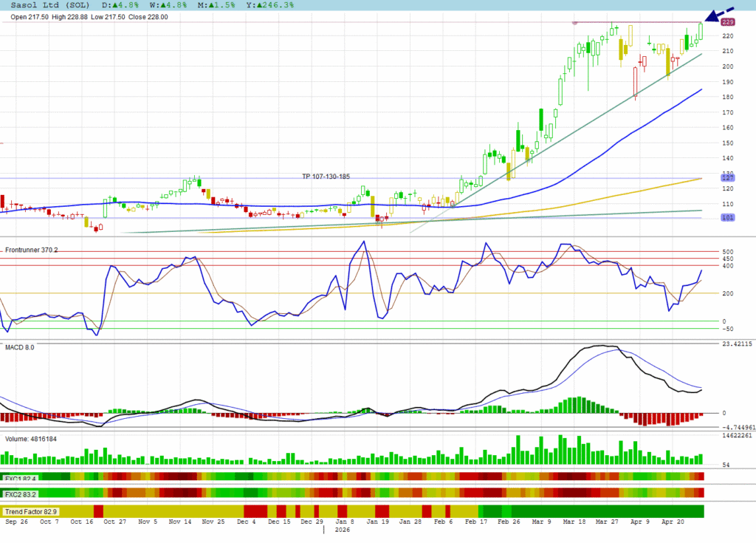Click the Mar 27 date on time axis
756x543 pixels.
click(608, 521)
